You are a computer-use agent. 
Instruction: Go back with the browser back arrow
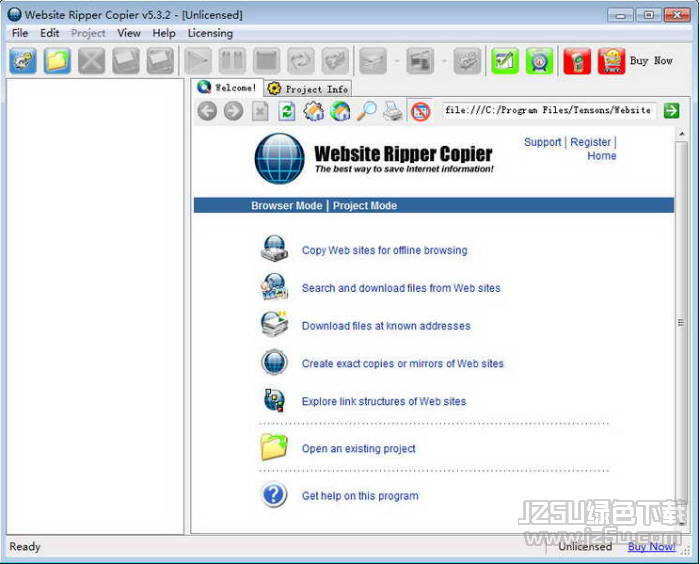click(x=207, y=111)
